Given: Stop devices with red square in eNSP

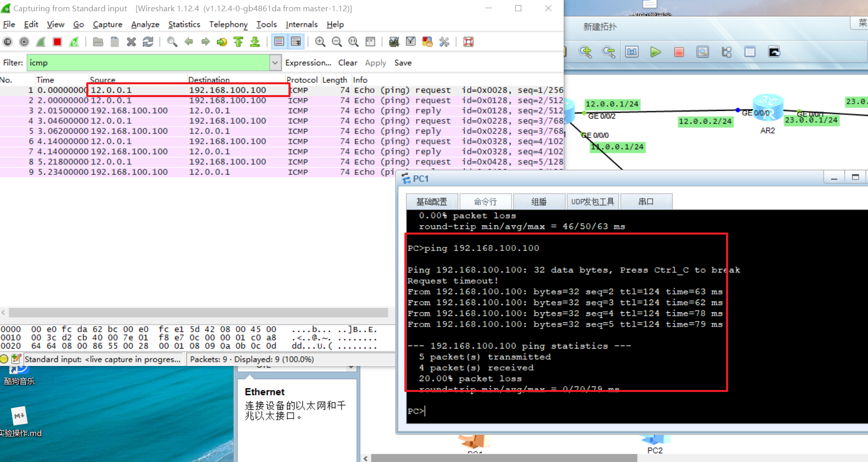Looking at the screenshot, I should tap(679, 52).
